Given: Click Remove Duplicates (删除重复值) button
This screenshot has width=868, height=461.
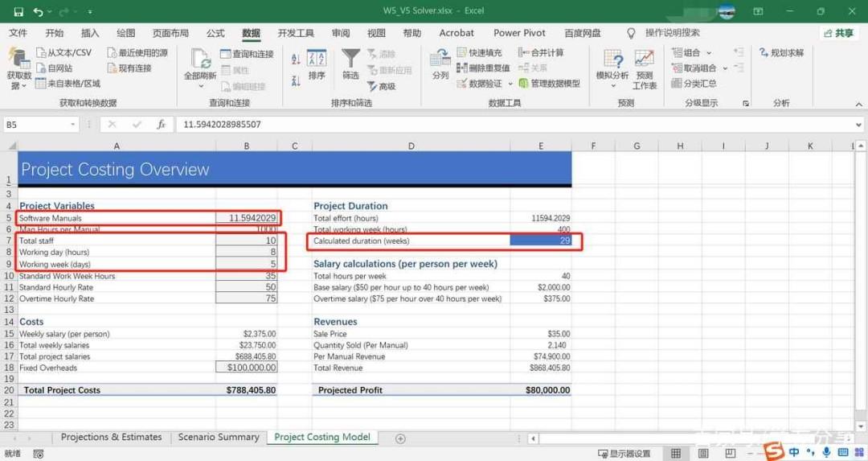Looking at the screenshot, I should [x=483, y=68].
